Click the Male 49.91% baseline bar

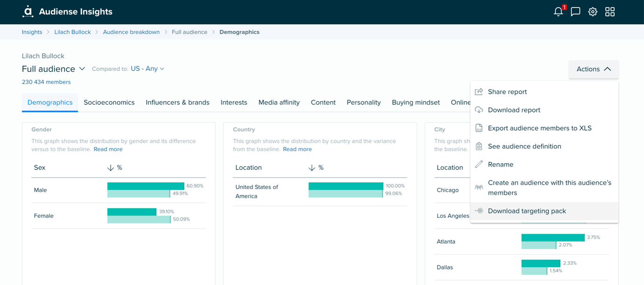click(x=139, y=194)
